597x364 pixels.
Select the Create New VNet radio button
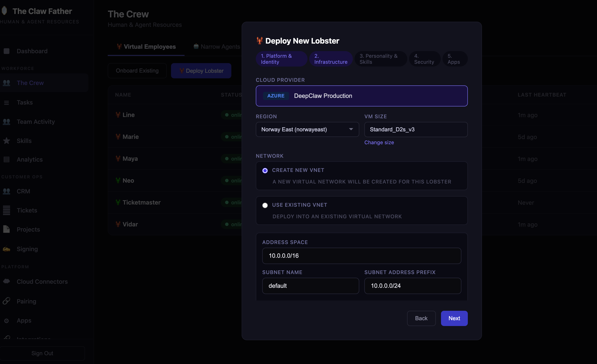pyautogui.click(x=265, y=171)
